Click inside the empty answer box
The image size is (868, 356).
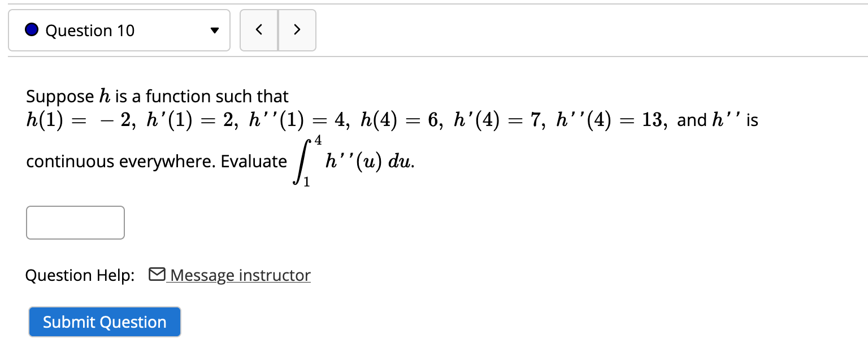pyautogui.click(x=75, y=222)
